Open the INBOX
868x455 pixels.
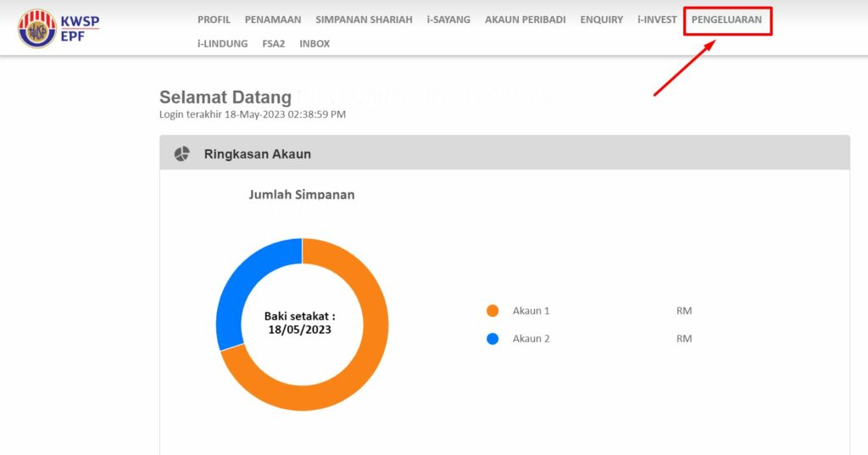314,43
